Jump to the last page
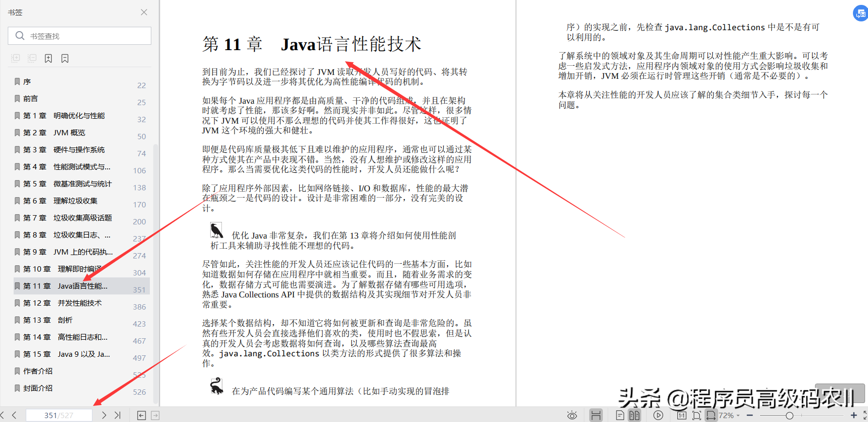Viewport: 868px width, 422px height. (x=117, y=415)
